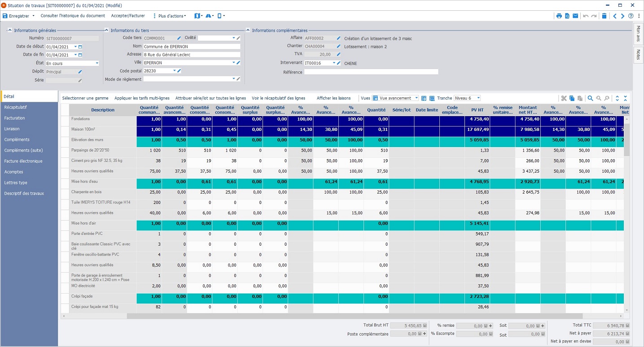644x347 pixels.
Task: Open Consulter l'historique du document
Action: (x=73, y=16)
